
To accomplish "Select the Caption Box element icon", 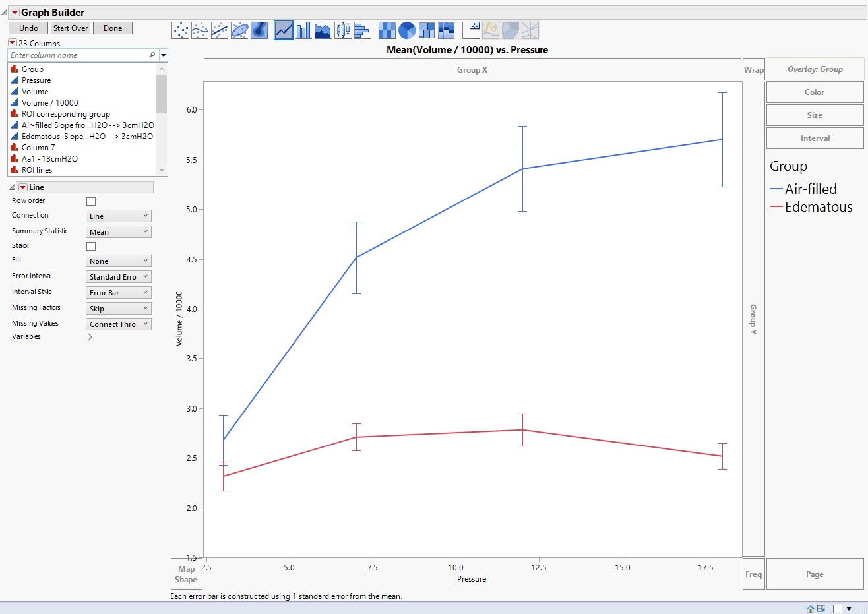I will (472, 30).
